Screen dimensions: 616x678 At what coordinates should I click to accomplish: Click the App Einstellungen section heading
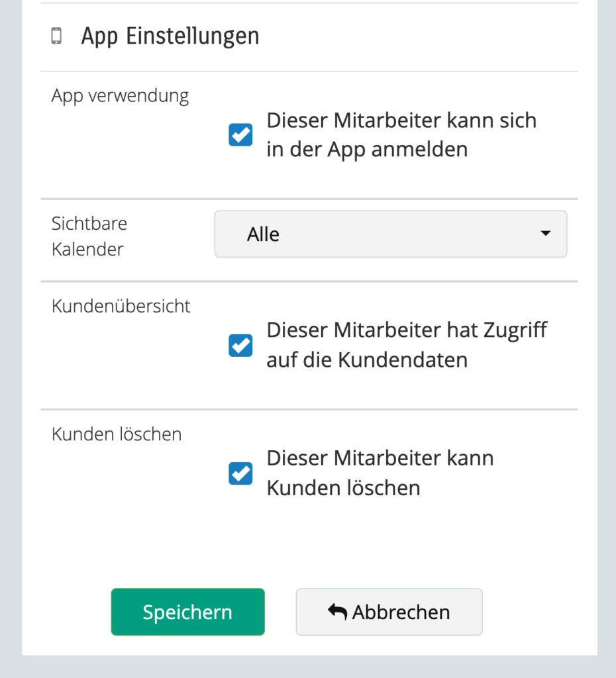170,36
